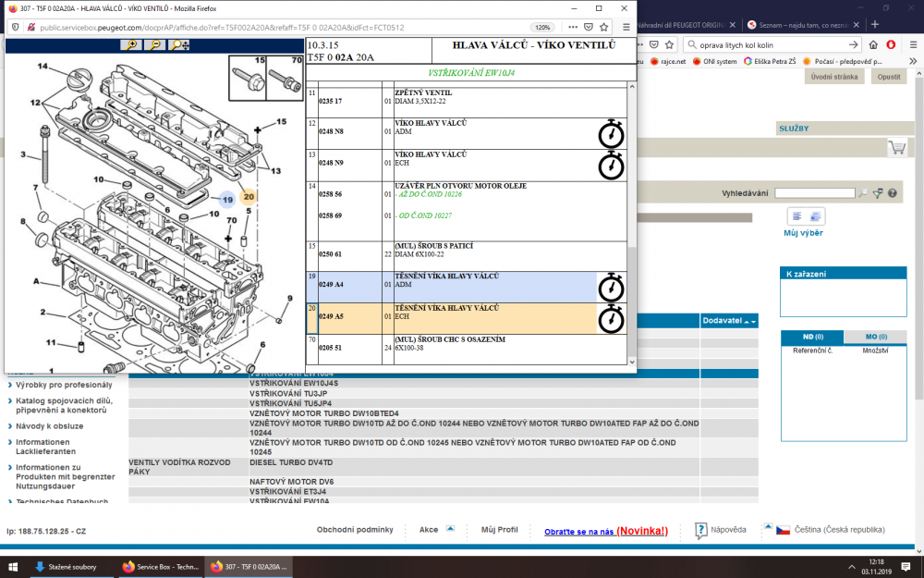Click the shield tracking protection icon
Image resolution: width=924 pixels, height=578 pixels.
16,27
